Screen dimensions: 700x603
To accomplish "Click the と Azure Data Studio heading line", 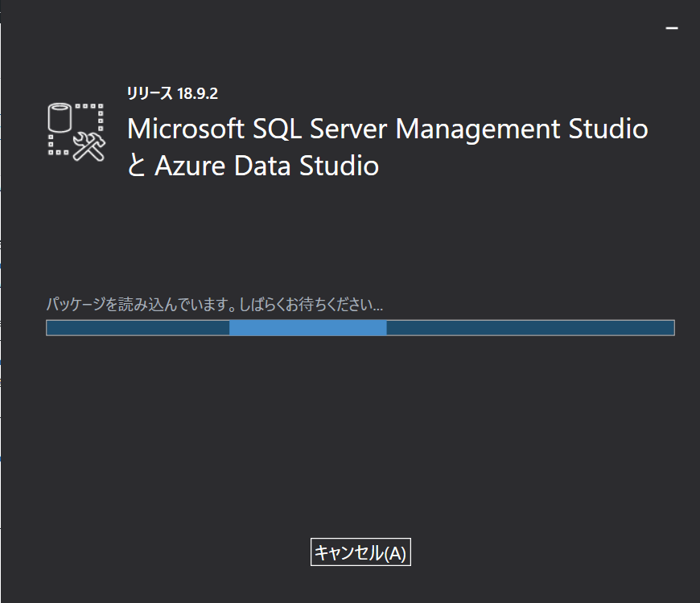I will (253, 166).
